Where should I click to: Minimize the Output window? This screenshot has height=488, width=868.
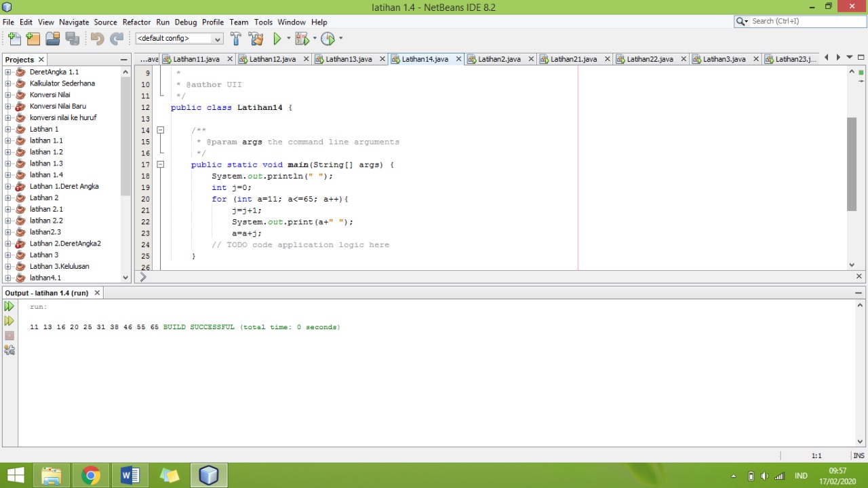(859, 293)
